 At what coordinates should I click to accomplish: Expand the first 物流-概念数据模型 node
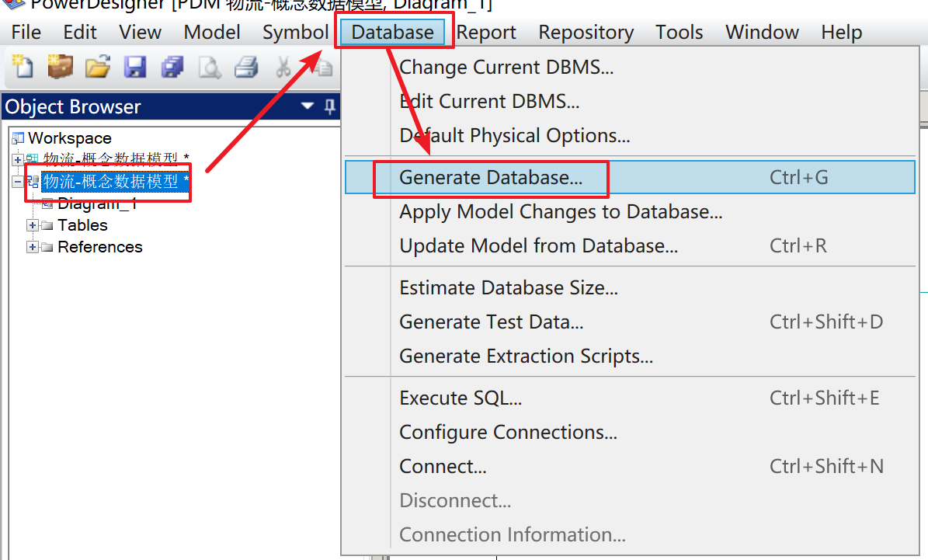tap(18, 159)
